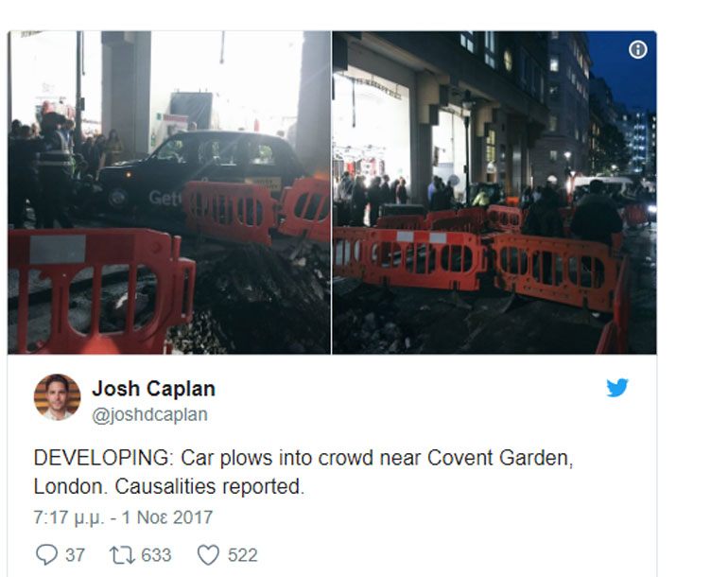Screen dimensions: 728x577
Task: Open the @joshdcaplan handle link
Action: pos(149,415)
